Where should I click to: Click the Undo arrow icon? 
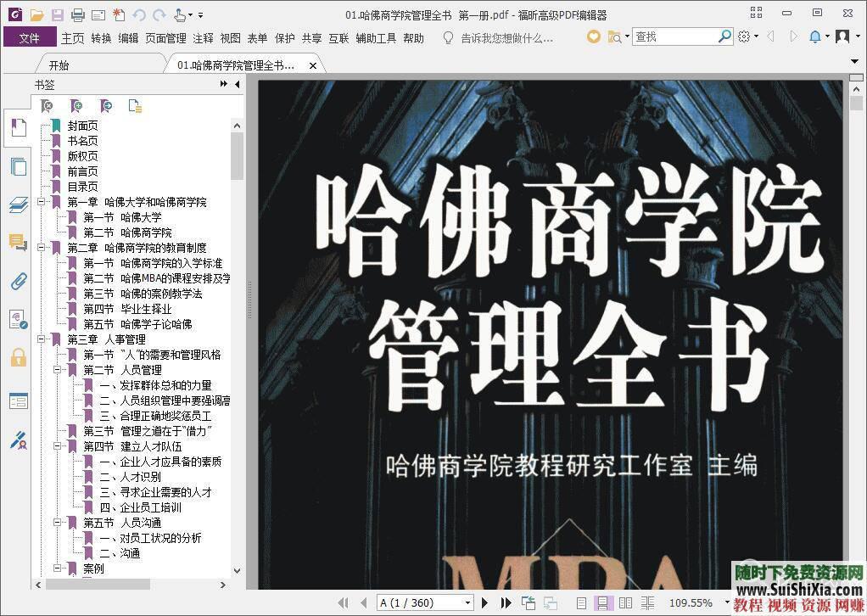pyautogui.click(x=139, y=15)
